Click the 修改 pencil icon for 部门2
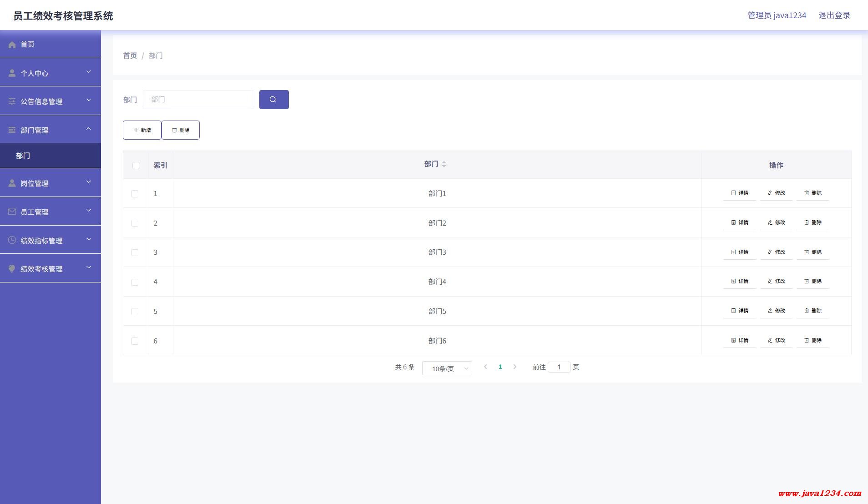This screenshot has height=504, width=868. click(770, 222)
